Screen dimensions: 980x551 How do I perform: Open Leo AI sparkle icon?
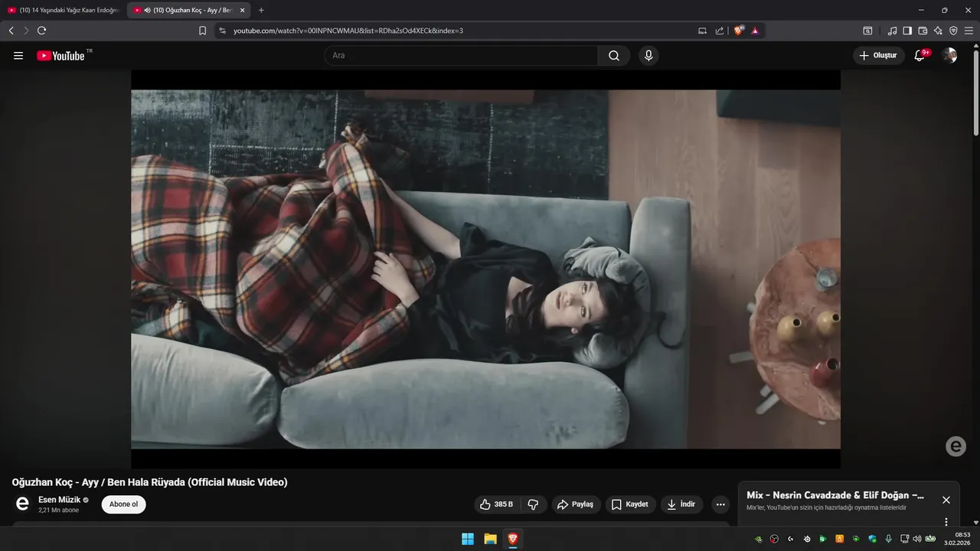tap(938, 31)
